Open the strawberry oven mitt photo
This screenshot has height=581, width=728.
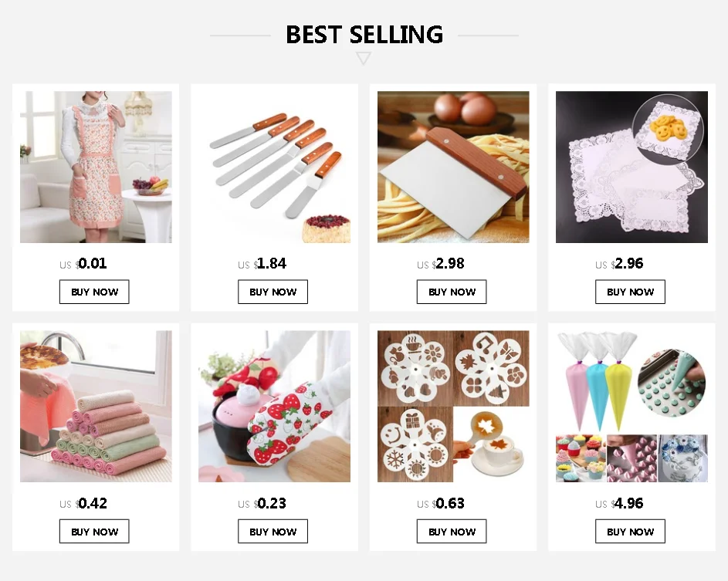click(x=274, y=406)
